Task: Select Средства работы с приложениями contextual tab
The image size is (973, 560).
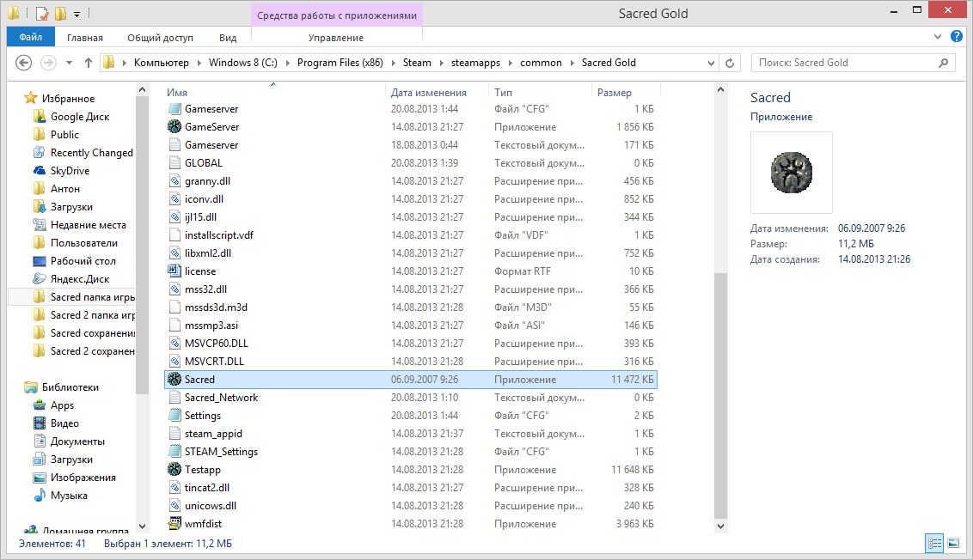Action: click(337, 15)
